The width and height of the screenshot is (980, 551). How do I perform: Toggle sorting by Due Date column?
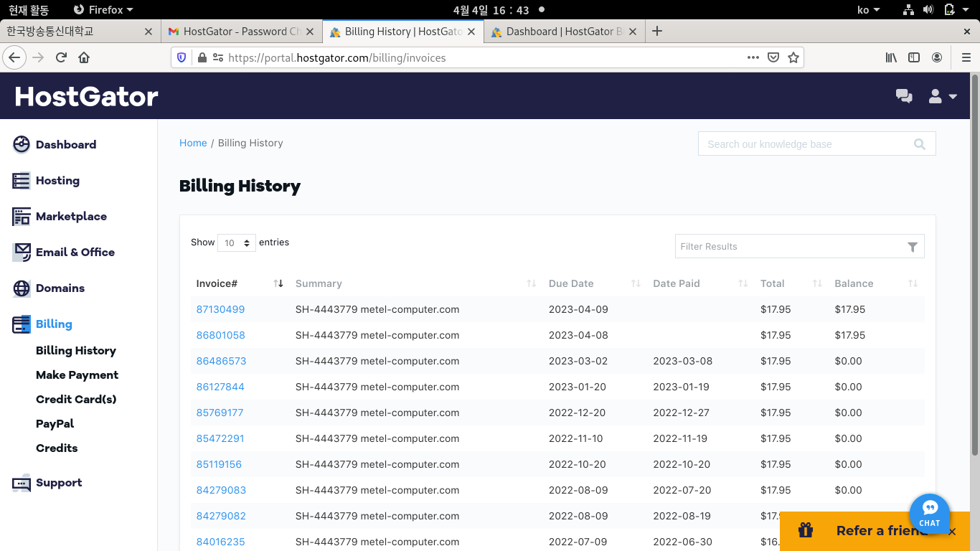coord(635,284)
